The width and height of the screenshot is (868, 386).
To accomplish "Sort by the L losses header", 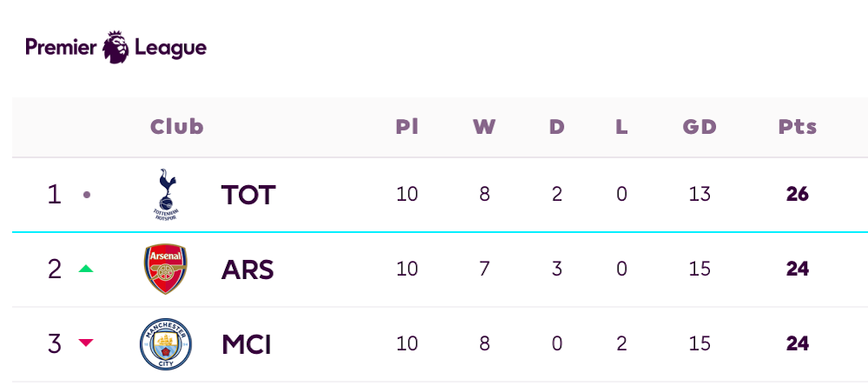I will coord(621,127).
